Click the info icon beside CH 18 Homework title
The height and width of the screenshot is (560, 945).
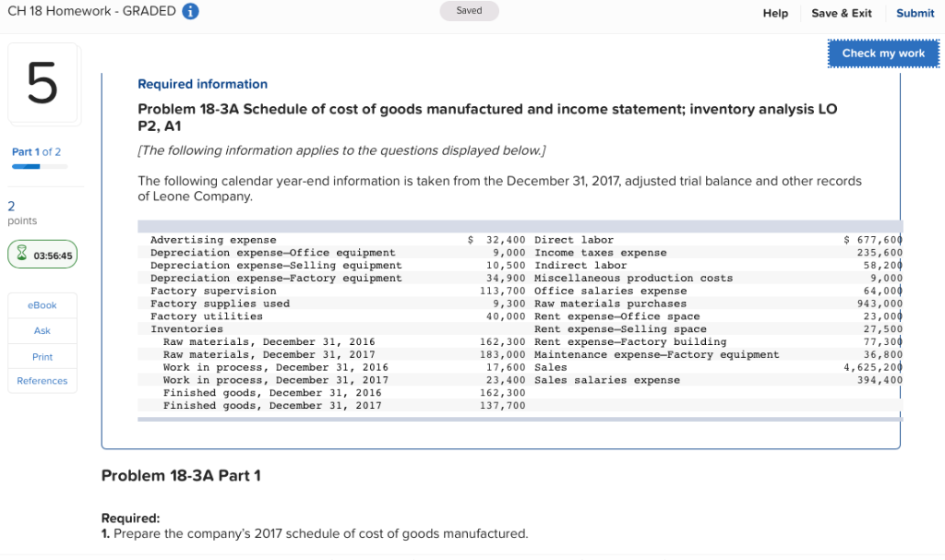coord(191,12)
